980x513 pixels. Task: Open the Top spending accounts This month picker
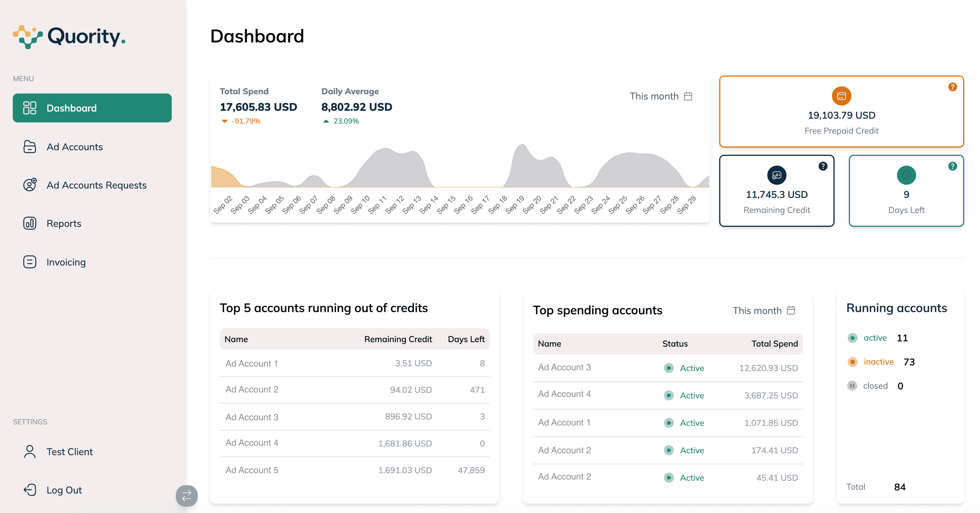point(764,311)
